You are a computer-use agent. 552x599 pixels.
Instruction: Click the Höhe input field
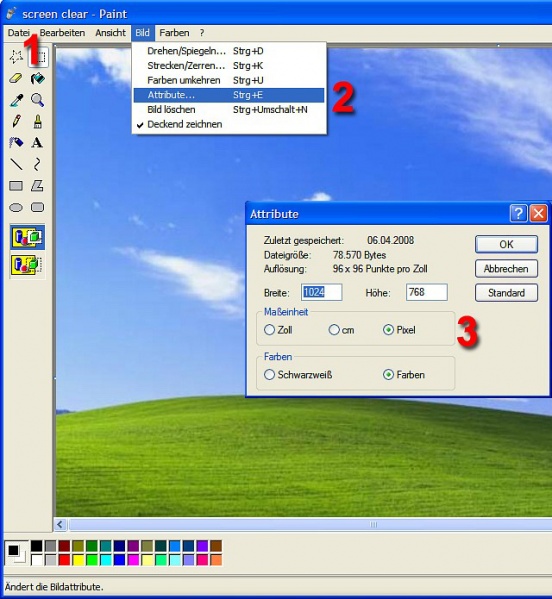point(426,293)
